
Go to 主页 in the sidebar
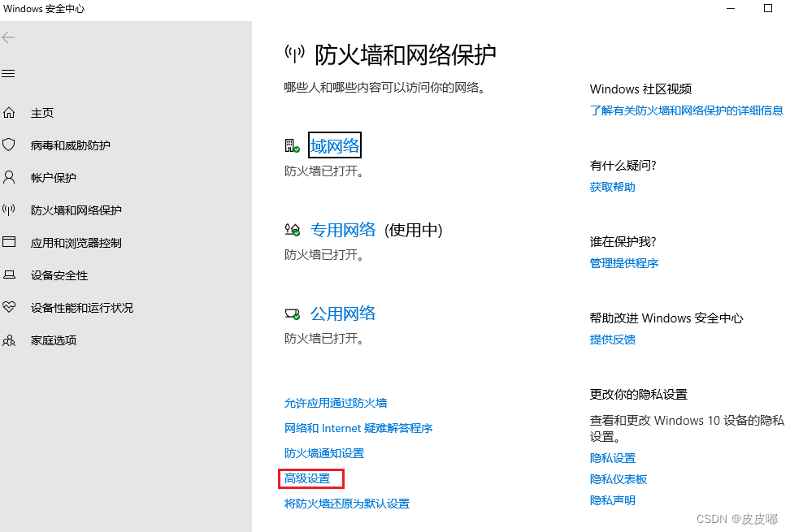[x=42, y=113]
